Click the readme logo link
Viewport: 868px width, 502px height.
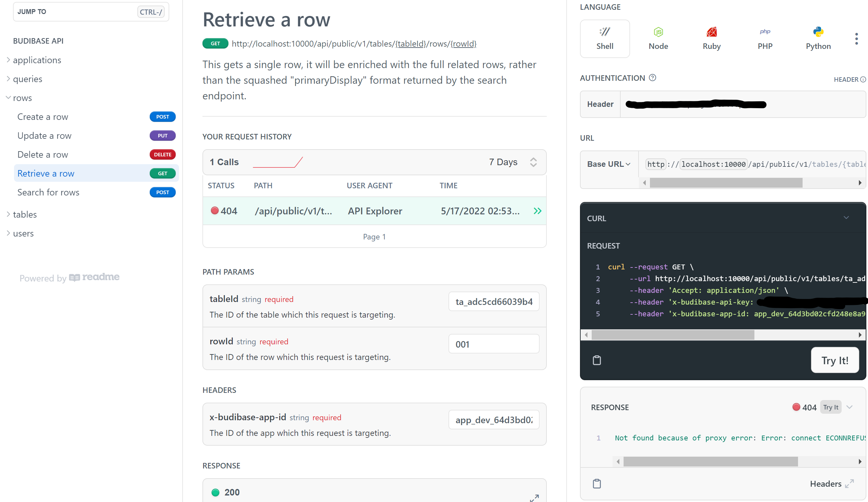(x=94, y=277)
